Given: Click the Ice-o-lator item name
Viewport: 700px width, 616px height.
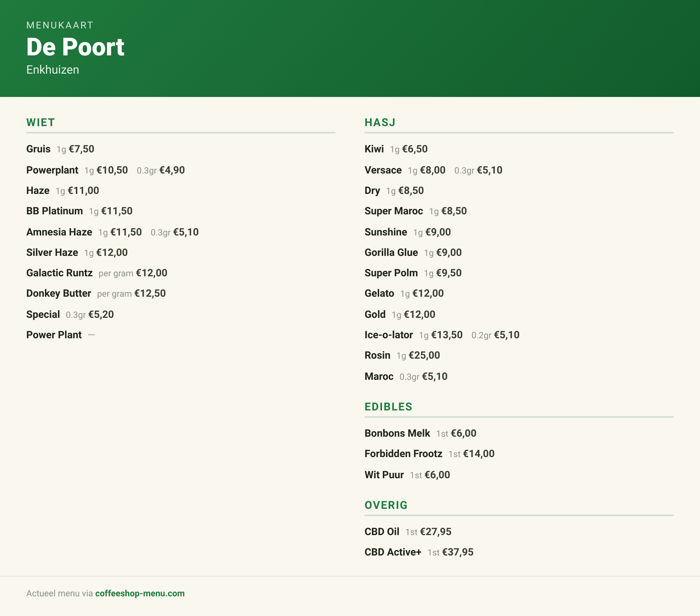Looking at the screenshot, I should pyautogui.click(x=389, y=335).
